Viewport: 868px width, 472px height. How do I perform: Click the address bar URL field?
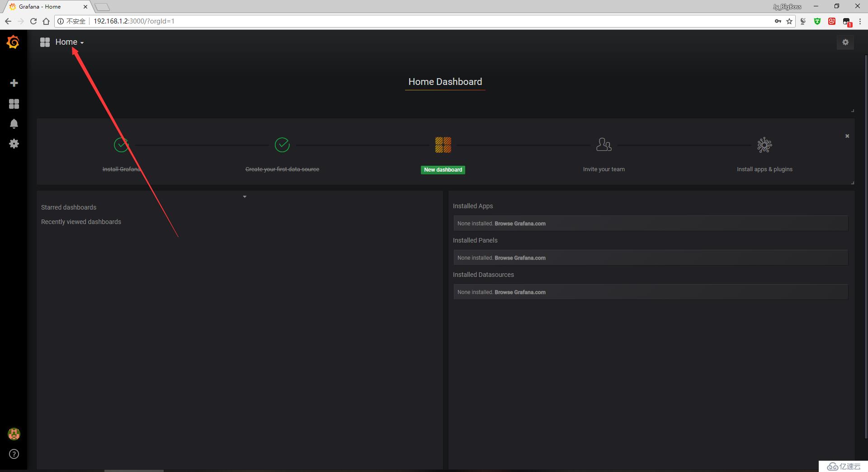425,21
